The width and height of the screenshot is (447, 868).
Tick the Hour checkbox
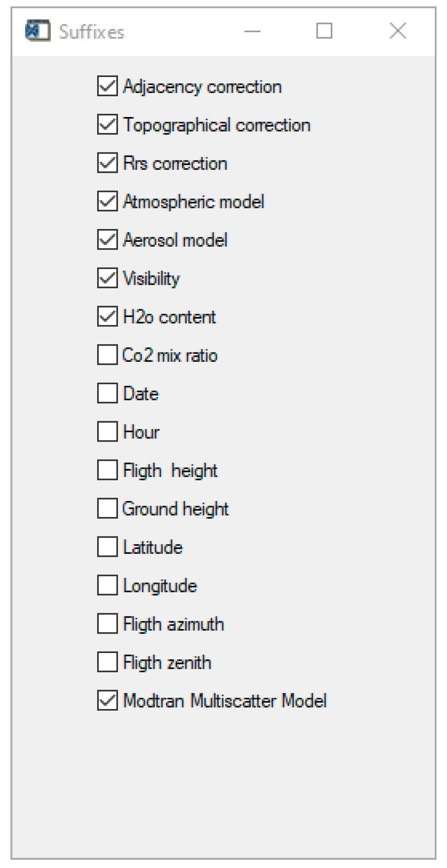coord(107,432)
